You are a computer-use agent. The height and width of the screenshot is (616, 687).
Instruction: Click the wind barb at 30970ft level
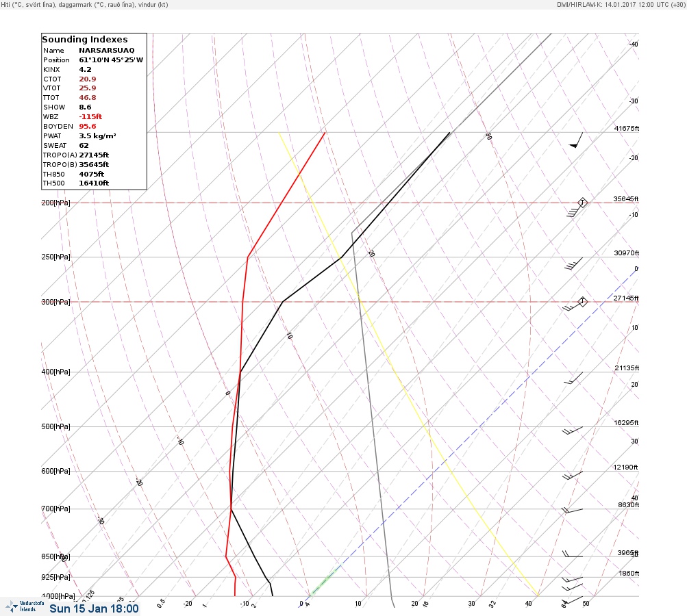[x=573, y=264]
